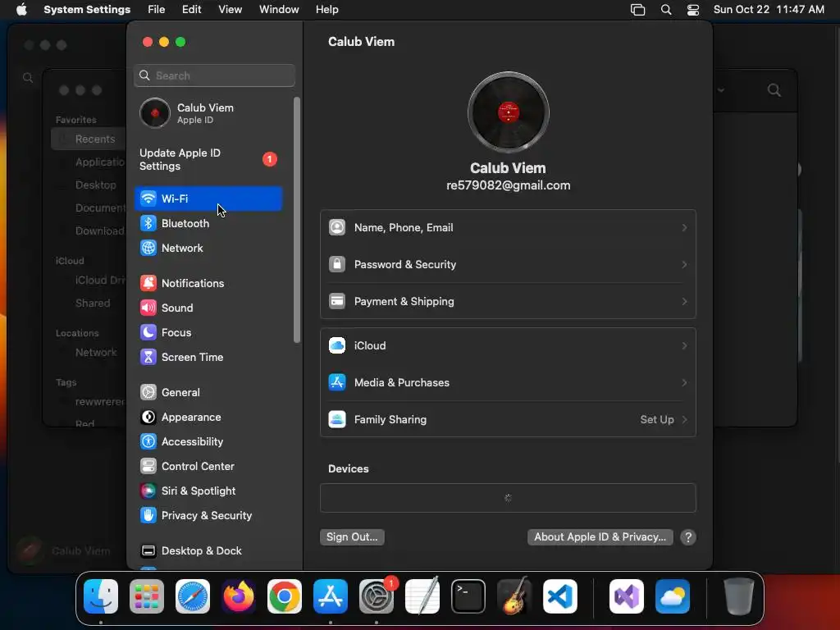Click System Settings icon in the Dock
The width and height of the screenshot is (840, 630).
pos(376,596)
